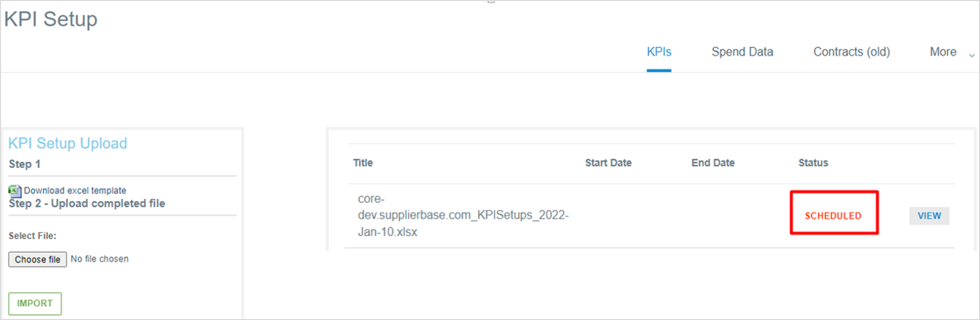View the uploaded KPI setup file
This screenshot has width=980, height=320.
[929, 216]
